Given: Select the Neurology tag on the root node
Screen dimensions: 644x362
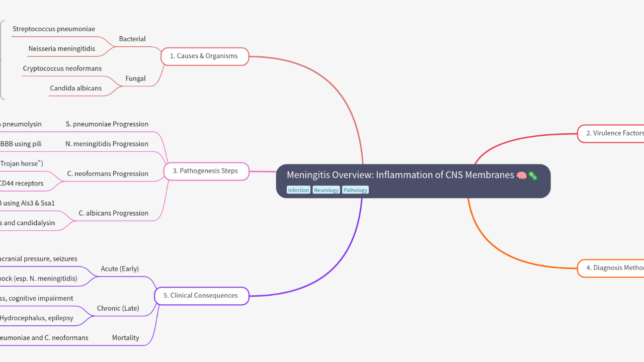Looking at the screenshot, I should click(326, 190).
